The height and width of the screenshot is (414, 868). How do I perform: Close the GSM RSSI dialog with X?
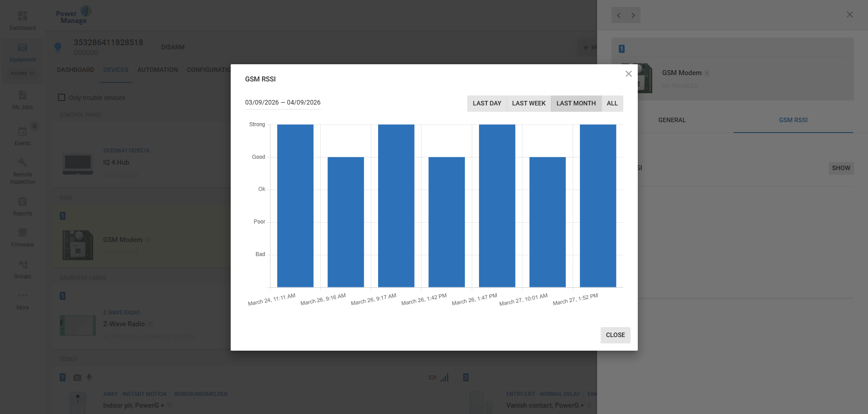pyautogui.click(x=628, y=74)
